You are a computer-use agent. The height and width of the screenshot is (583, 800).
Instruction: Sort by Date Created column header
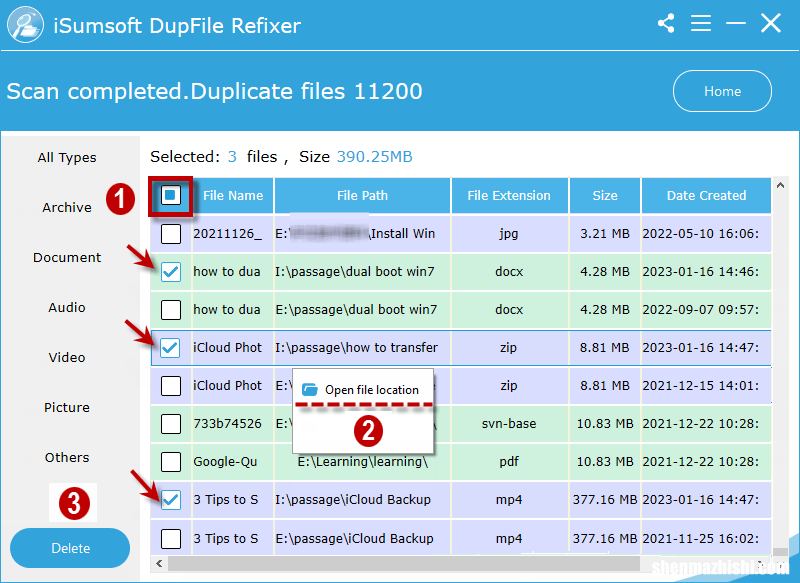click(706, 195)
